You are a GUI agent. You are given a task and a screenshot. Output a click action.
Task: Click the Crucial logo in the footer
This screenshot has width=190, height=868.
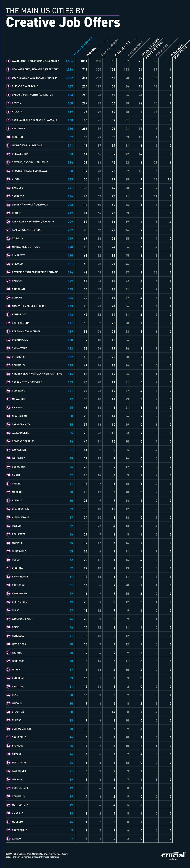tap(173, 855)
